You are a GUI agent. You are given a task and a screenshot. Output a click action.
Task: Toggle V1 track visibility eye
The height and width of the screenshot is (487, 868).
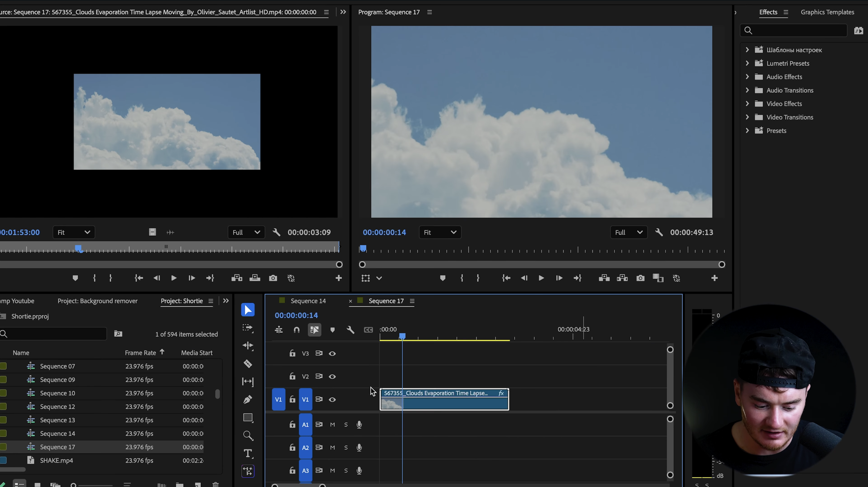[x=332, y=400]
